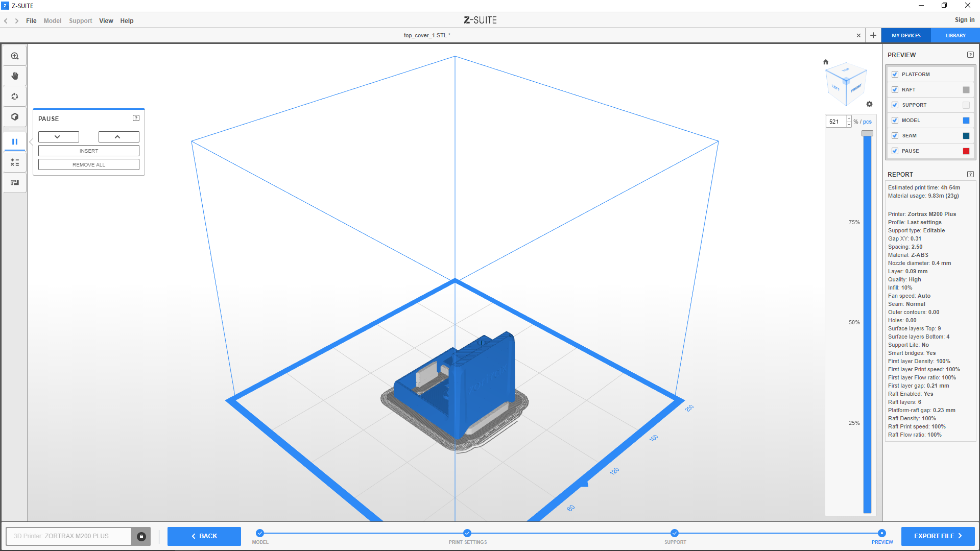Select the rotate view tool

point(15,97)
